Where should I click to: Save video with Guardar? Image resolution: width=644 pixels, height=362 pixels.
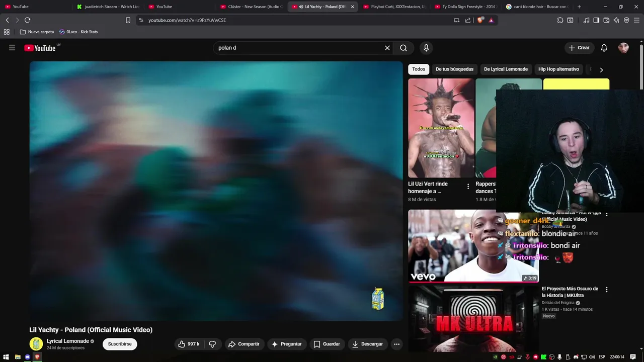coord(327,344)
